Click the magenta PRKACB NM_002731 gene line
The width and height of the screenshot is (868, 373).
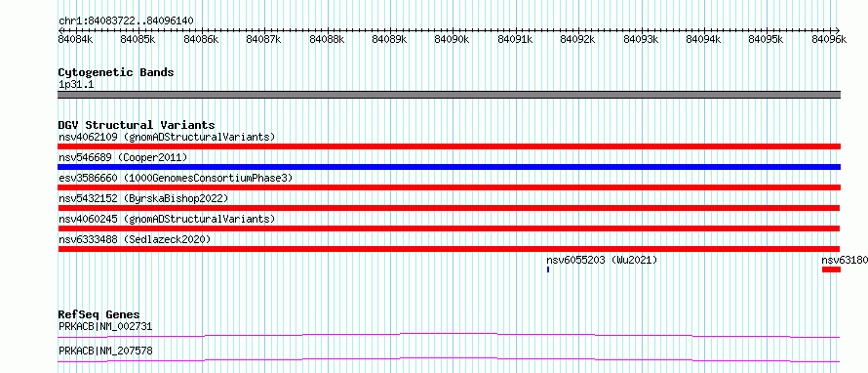(449, 335)
